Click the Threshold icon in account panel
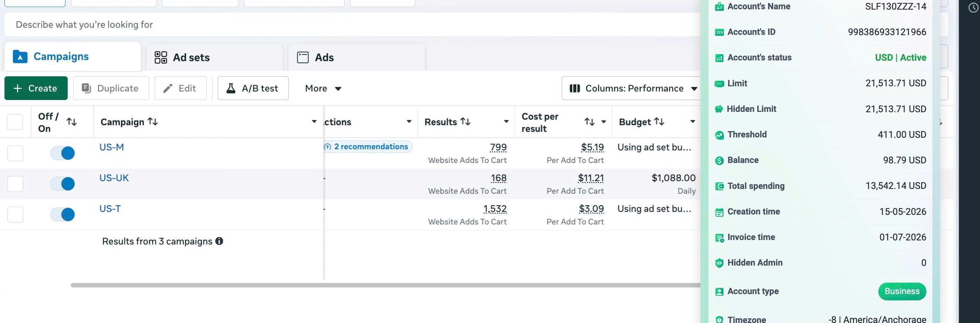Image resolution: width=980 pixels, height=323 pixels. (x=719, y=135)
